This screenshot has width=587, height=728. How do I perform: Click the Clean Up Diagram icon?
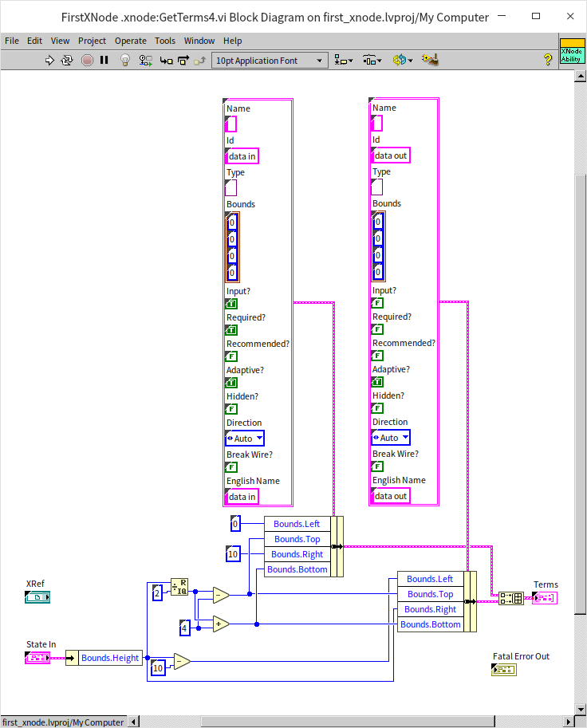tap(431, 60)
